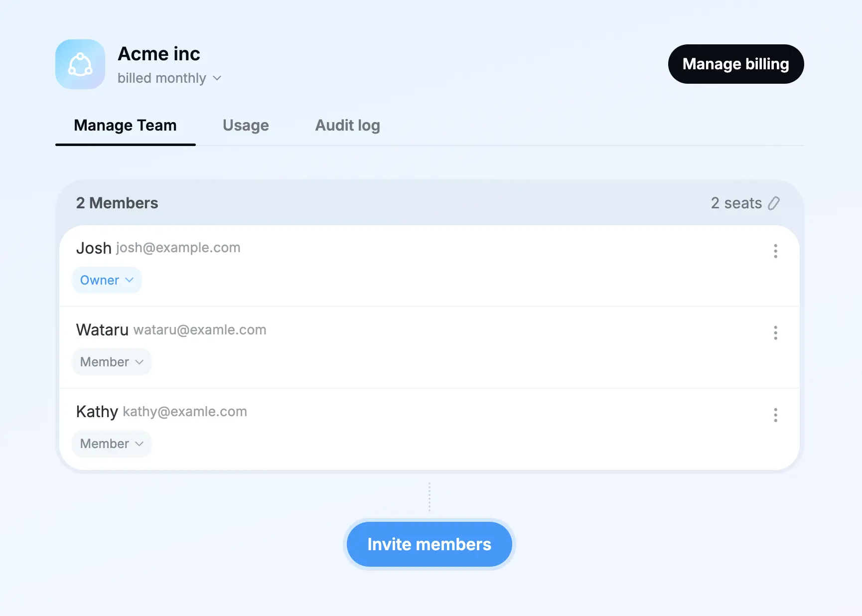
Task: Change Wataru's Member role dropdown
Action: (112, 362)
